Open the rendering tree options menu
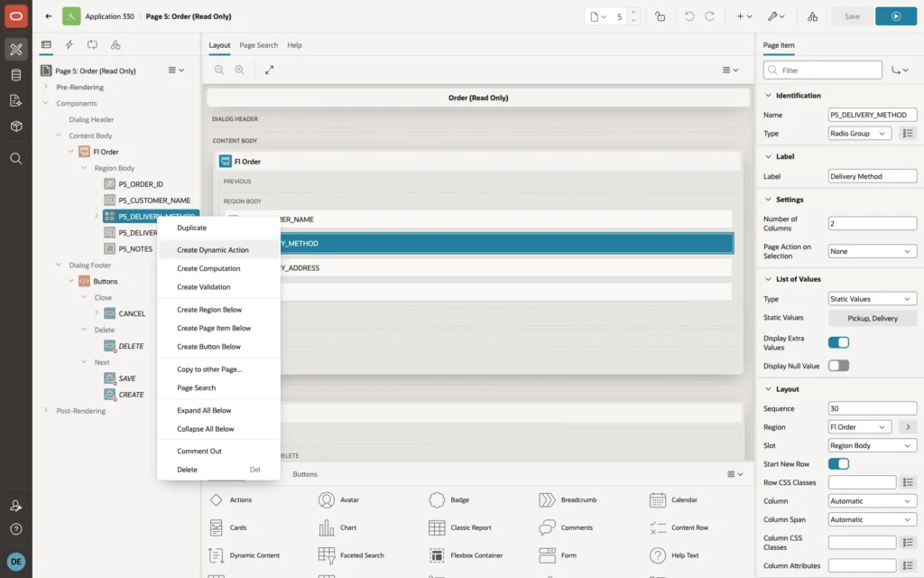Viewport: 924px width, 578px height. 176,70
